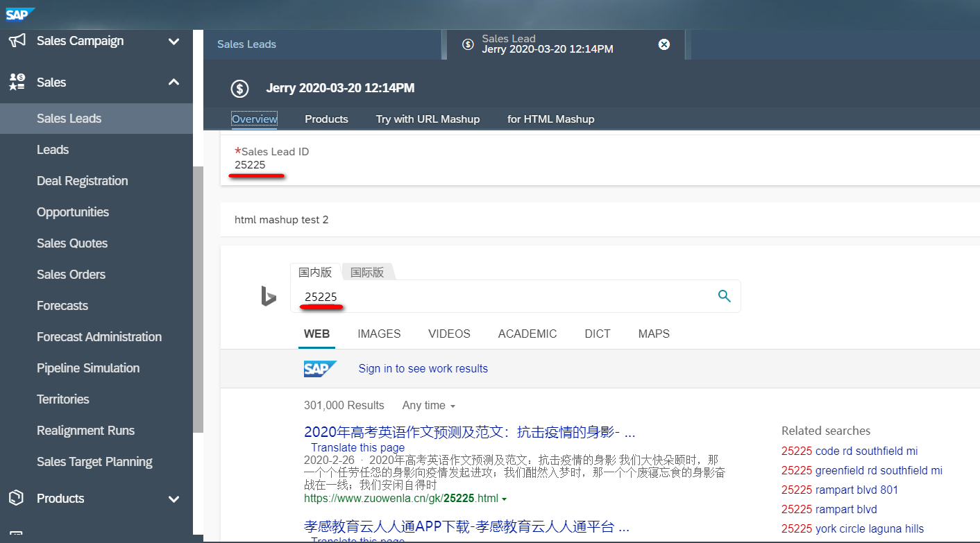Viewport: 980px width, 543px height.
Task: Close the Sales Lead Jerry tab
Action: tap(664, 44)
